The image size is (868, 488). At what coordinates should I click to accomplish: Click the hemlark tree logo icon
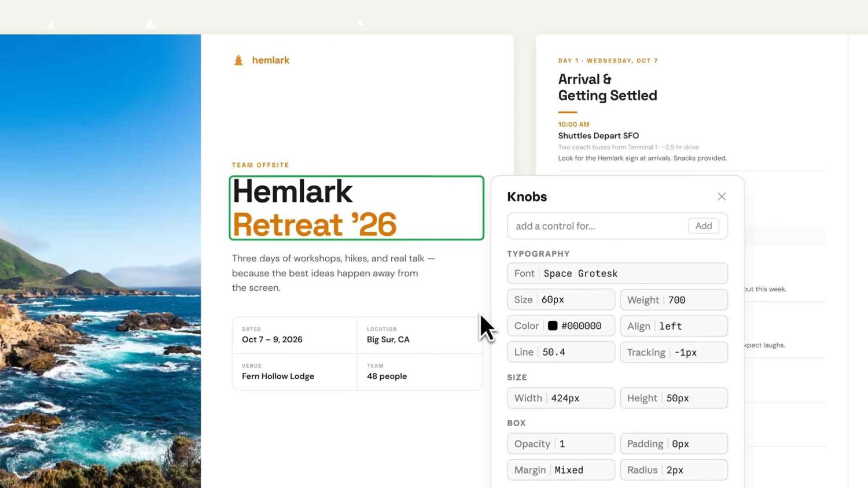pyautogui.click(x=238, y=60)
